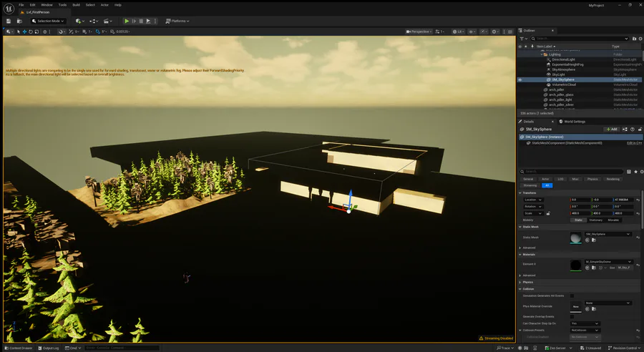Select the Streaming filter button
Image resolution: width=644 pixels, height=352 pixels.
coord(530,185)
